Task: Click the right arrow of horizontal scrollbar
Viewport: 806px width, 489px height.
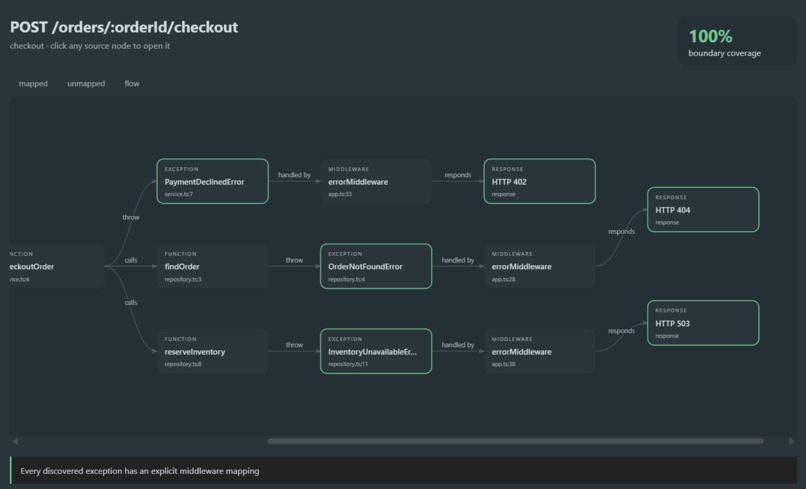Action: tap(792, 441)
